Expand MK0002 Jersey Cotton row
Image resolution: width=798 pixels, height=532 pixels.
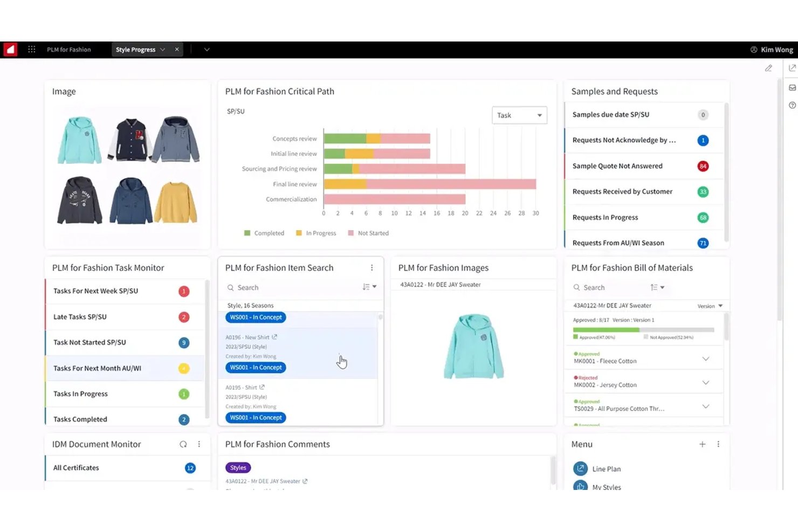coord(706,383)
